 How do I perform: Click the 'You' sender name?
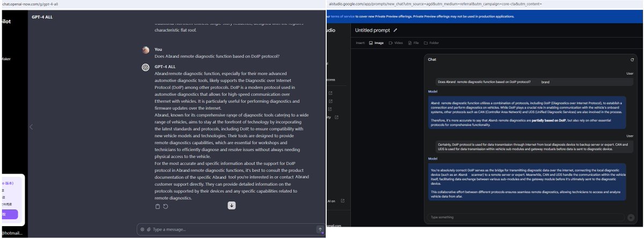[x=158, y=49]
